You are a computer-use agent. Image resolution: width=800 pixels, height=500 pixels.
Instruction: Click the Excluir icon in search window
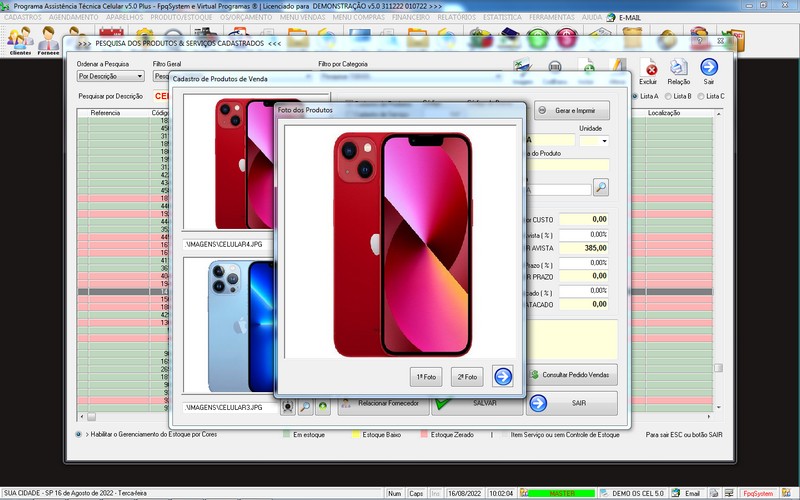[648, 72]
